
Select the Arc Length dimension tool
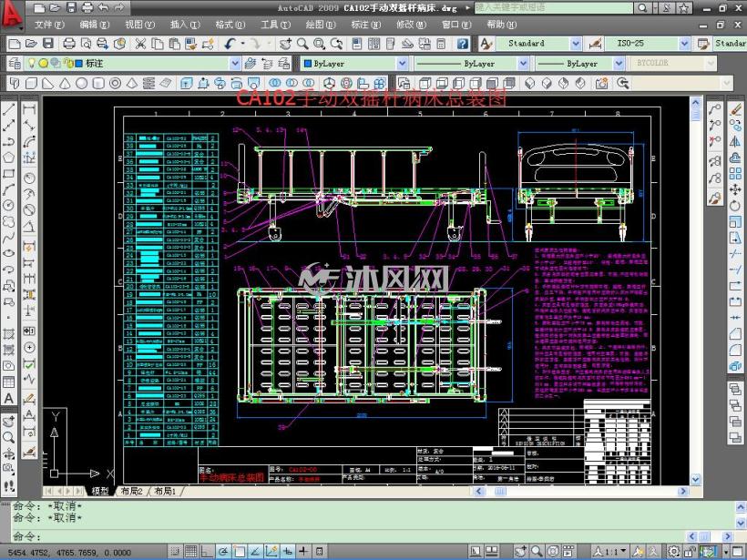[x=29, y=141]
